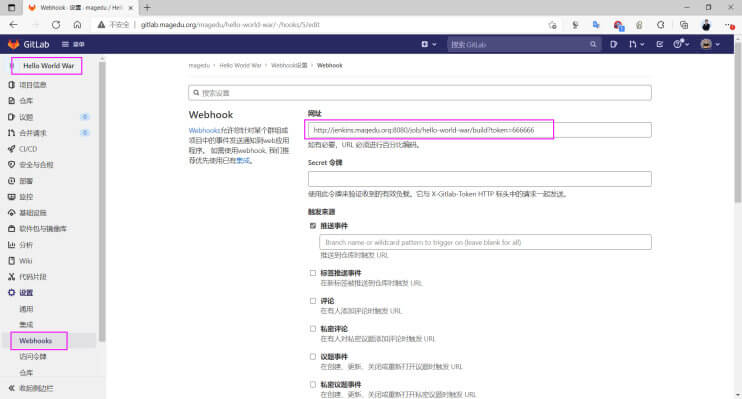Click magnifier icon in GitLab search box

(593, 44)
